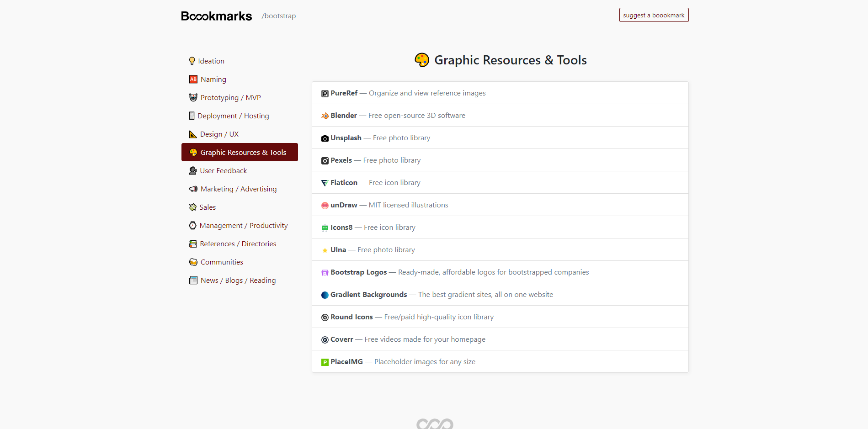Click the References / Directories icon
This screenshot has width=868, height=429.
(193, 244)
